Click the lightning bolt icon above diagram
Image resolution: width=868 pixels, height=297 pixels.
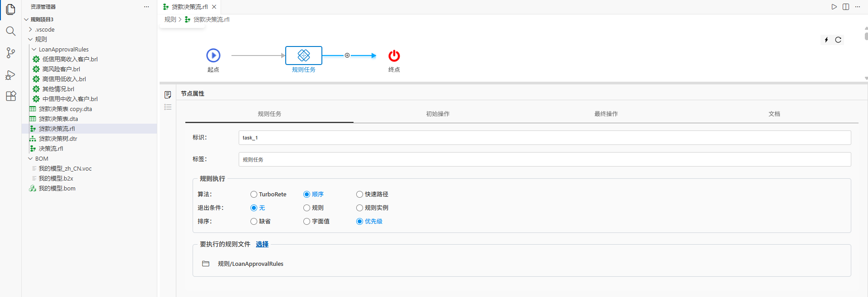(x=826, y=40)
